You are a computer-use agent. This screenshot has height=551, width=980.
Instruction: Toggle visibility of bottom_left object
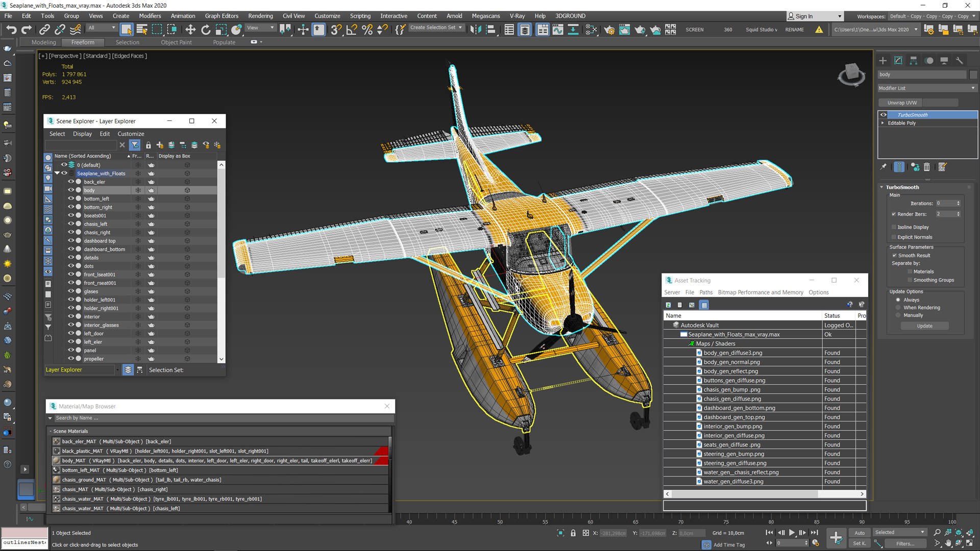(71, 198)
